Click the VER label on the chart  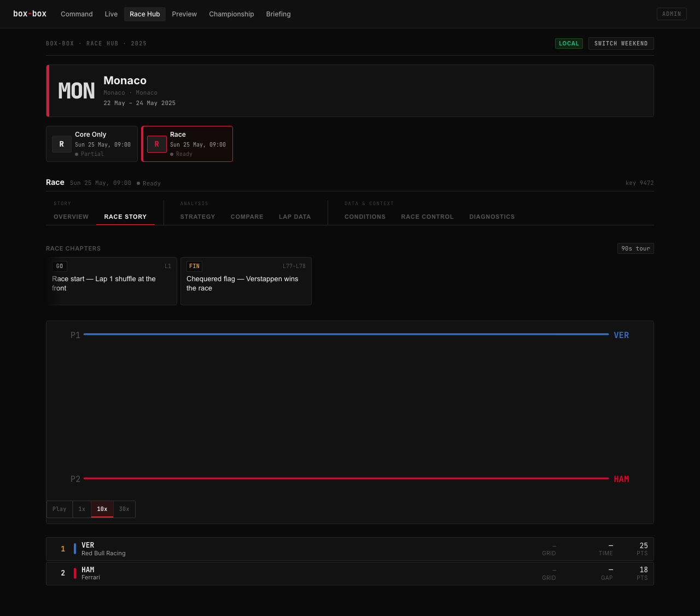click(x=621, y=335)
